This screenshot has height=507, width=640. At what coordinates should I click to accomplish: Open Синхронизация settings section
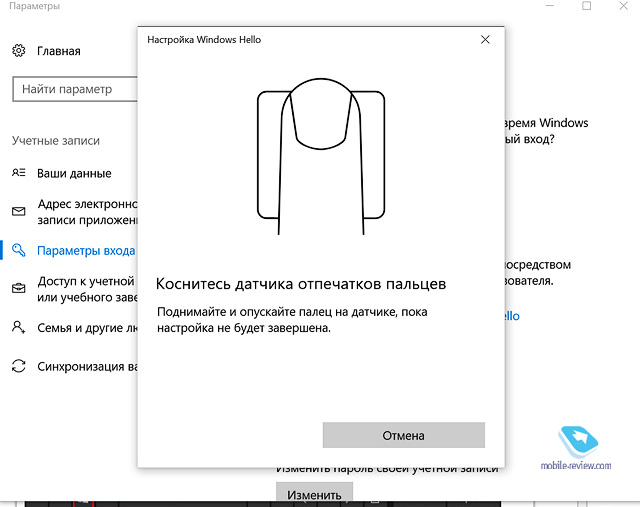pyautogui.click(x=87, y=367)
